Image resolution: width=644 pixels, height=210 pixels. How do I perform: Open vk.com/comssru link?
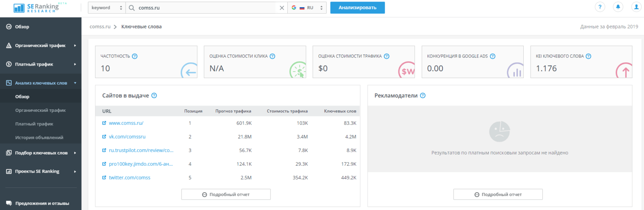[127, 137]
